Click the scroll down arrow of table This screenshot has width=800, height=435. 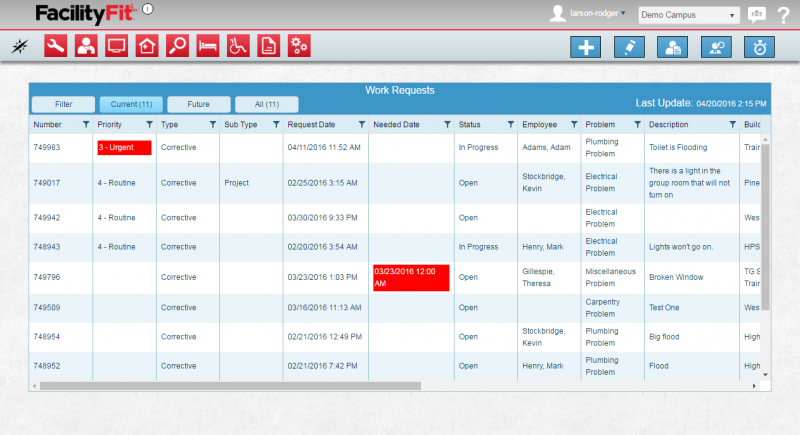point(765,375)
